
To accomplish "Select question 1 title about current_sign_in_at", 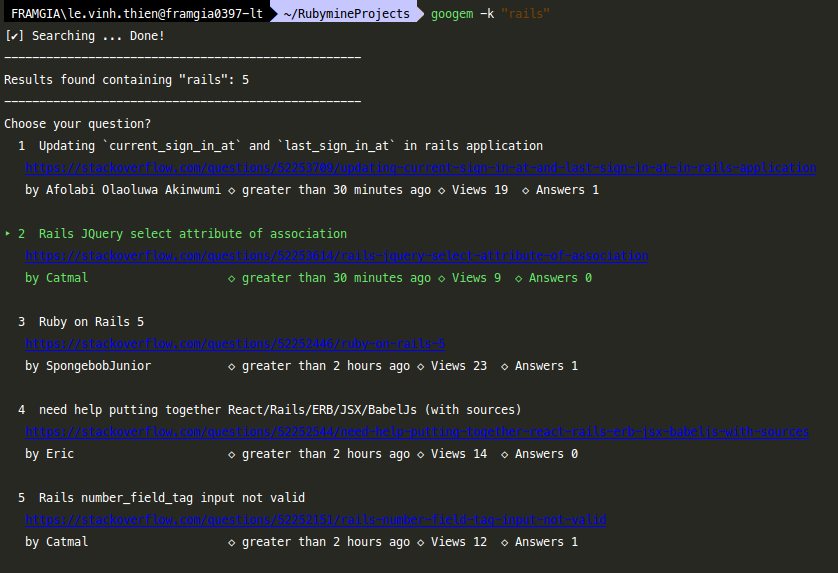I will [291, 146].
